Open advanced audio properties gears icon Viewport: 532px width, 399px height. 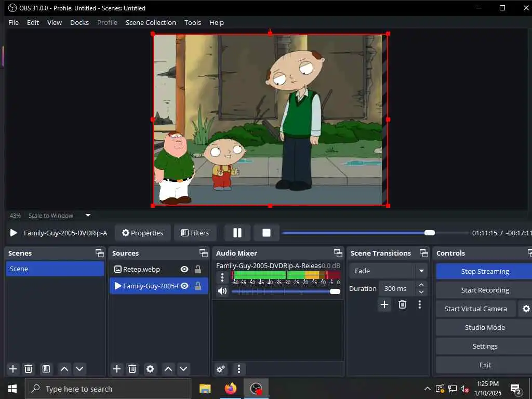point(221,369)
